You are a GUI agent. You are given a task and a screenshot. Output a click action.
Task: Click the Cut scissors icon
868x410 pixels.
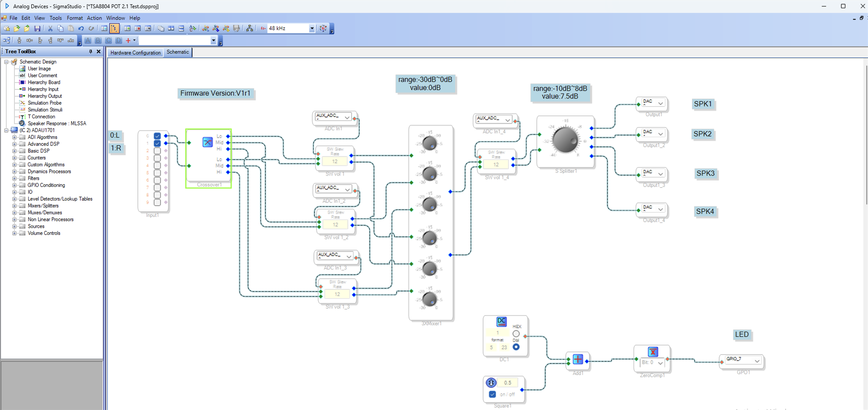50,28
